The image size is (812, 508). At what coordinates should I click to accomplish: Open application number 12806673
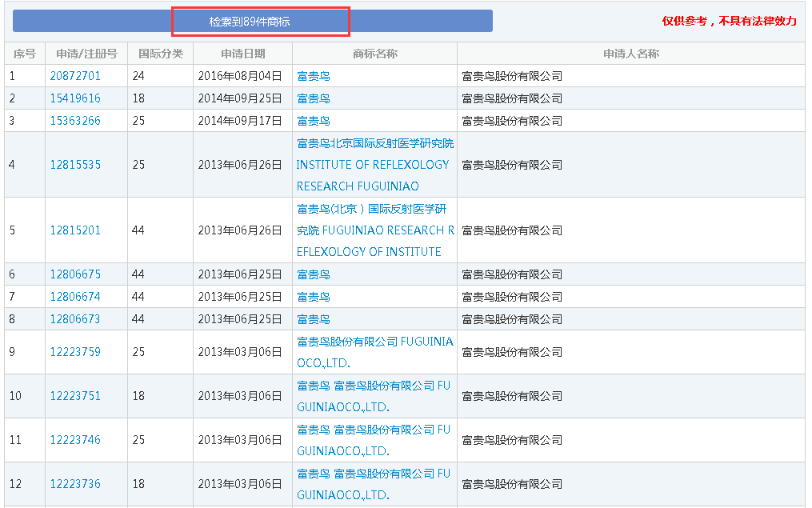tap(75, 319)
